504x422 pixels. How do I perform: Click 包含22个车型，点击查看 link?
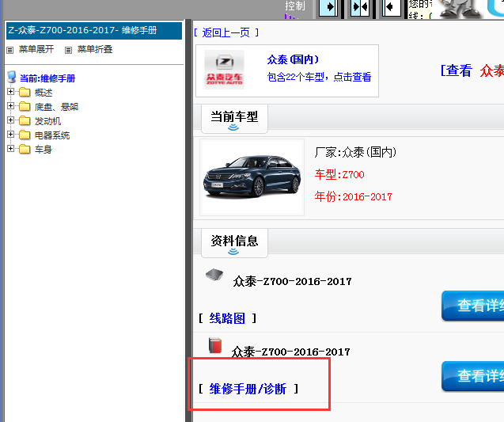319,77
